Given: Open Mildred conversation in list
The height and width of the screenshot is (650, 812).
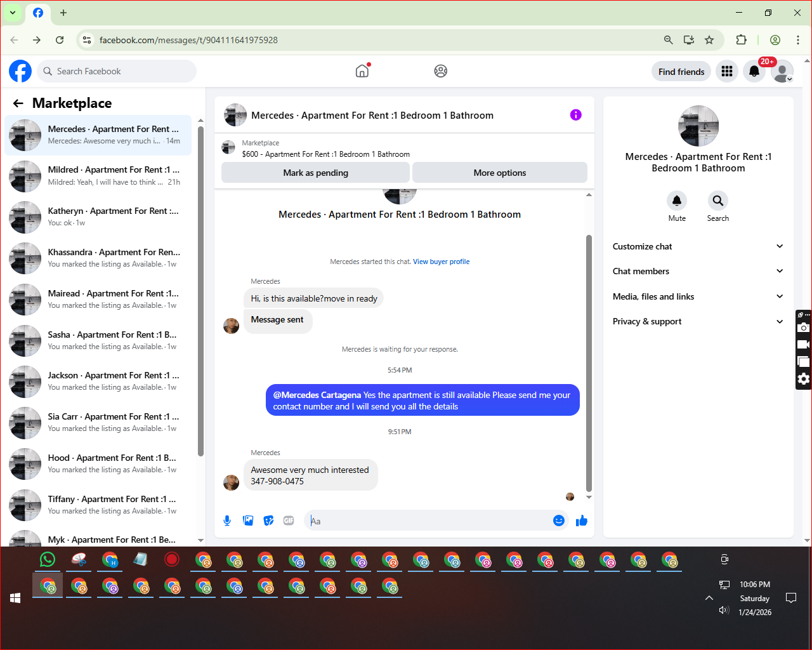Looking at the screenshot, I should (98, 176).
